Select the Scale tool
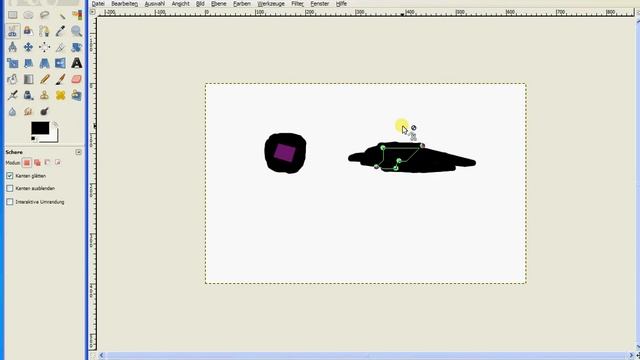The image size is (640, 360). click(12, 63)
